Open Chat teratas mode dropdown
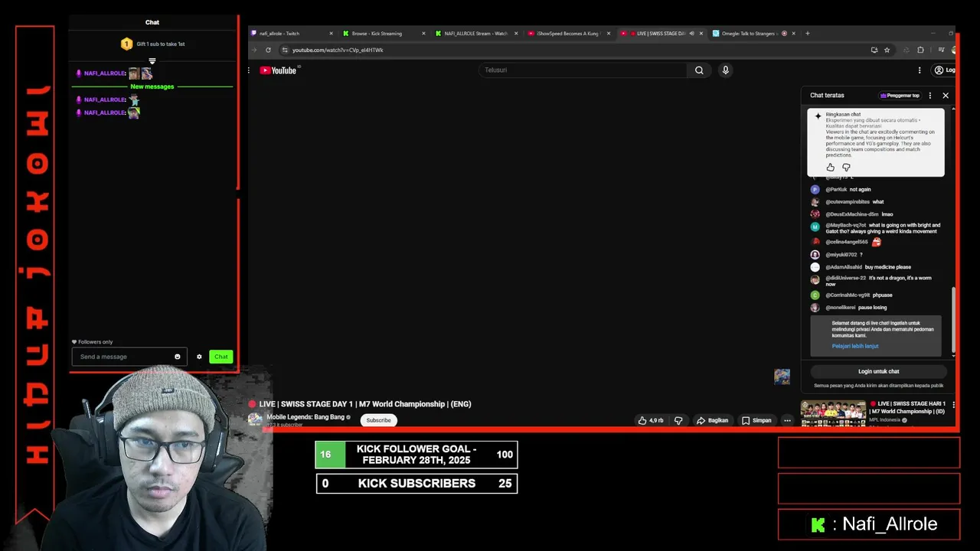Screen dimensions: 980x551 827,96
